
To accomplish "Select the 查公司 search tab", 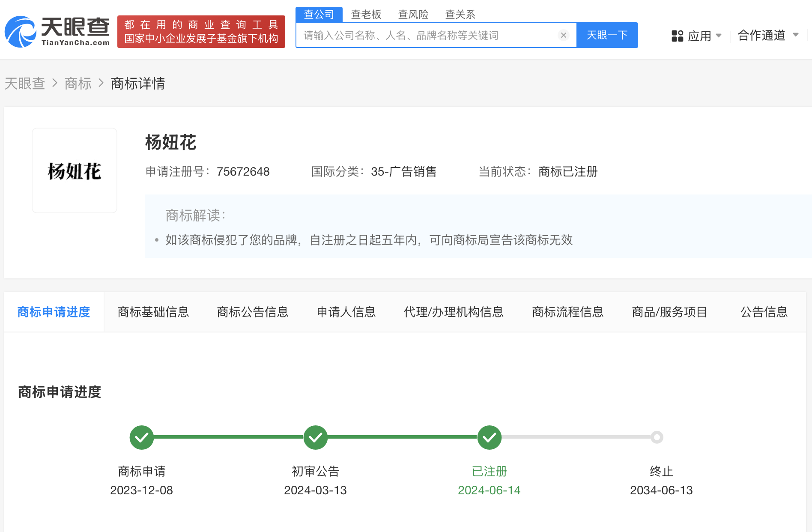I will pos(319,15).
